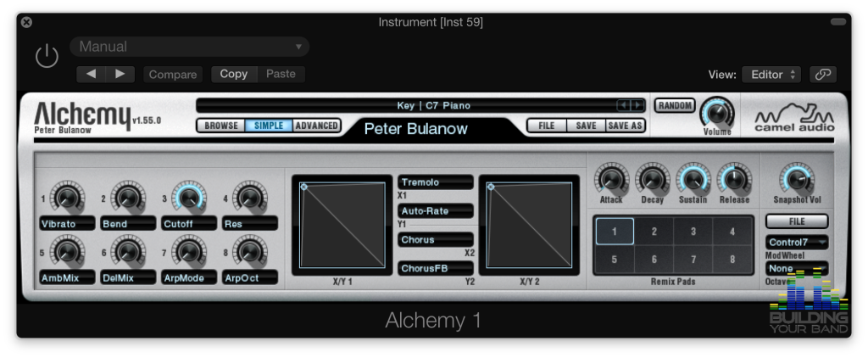Click the Paste button
The width and height of the screenshot is (868, 358).
click(x=281, y=75)
